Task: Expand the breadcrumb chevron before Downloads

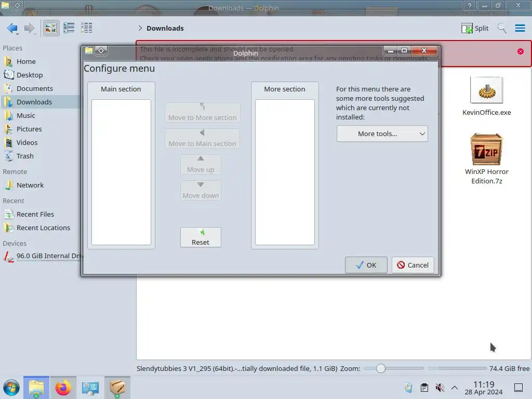Action: tap(140, 28)
